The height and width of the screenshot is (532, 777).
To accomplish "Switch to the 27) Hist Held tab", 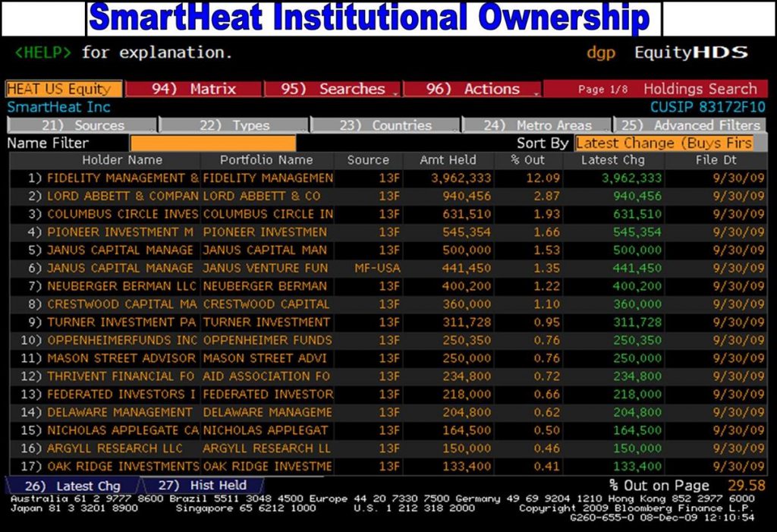I will [201, 486].
